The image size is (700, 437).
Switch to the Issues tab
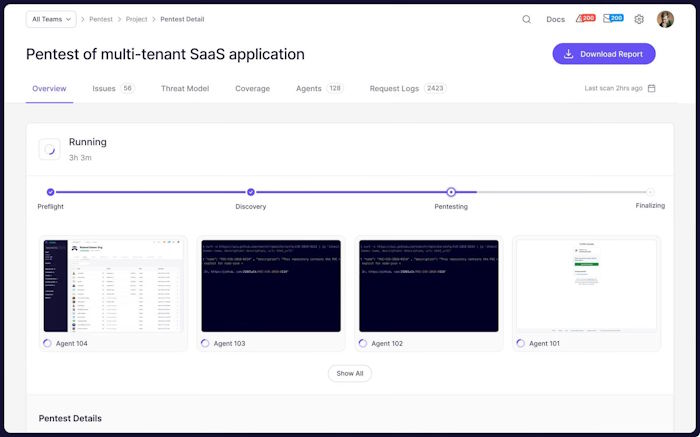(x=113, y=88)
